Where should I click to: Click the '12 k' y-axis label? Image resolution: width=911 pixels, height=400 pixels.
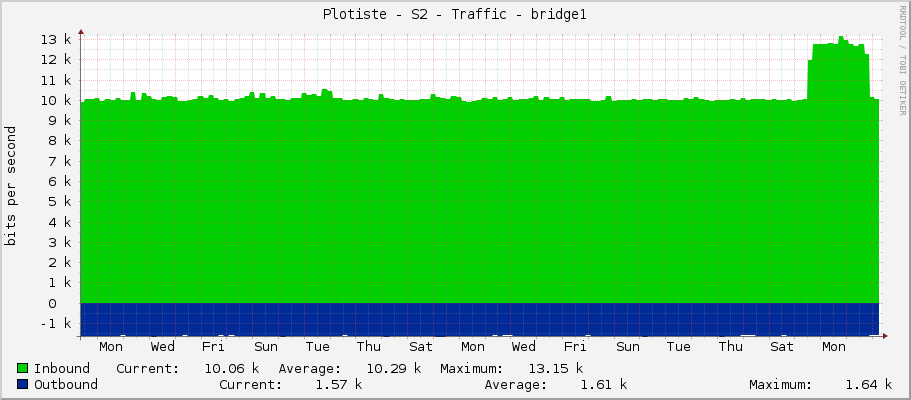(56, 59)
